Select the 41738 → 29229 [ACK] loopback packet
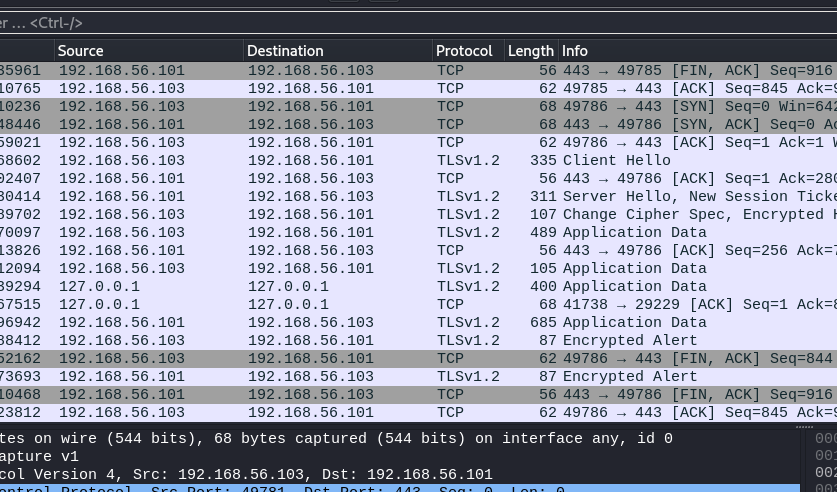Screen dimensions: 837x492 [x=418, y=305]
